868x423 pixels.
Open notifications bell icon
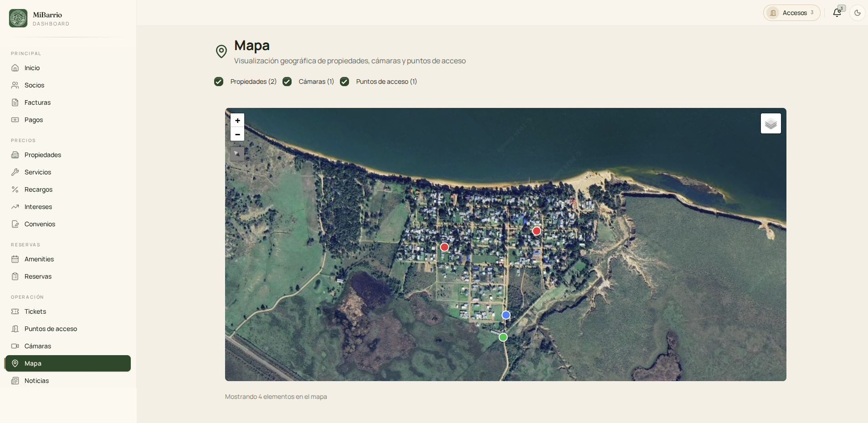pyautogui.click(x=837, y=13)
